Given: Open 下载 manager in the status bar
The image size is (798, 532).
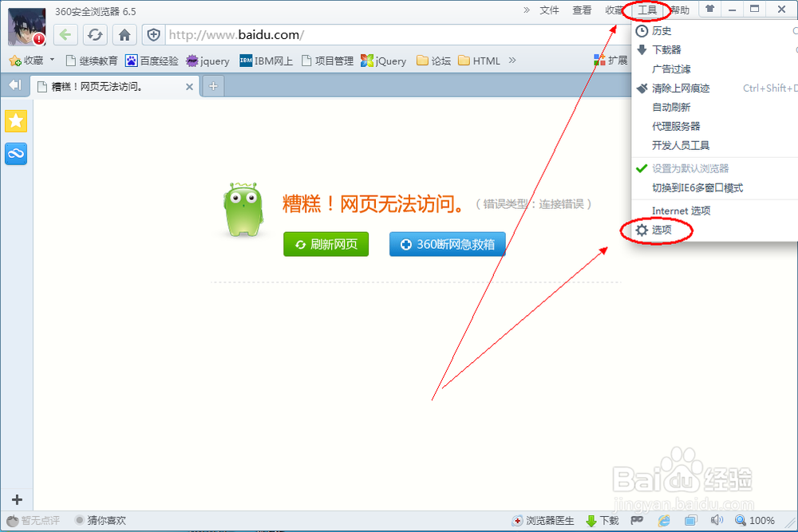Looking at the screenshot, I should pos(602,520).
